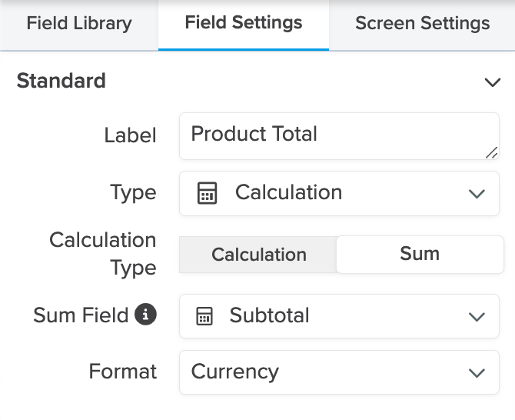This screenshot has height=420, width=515.
Task: Click the Format label text
Action: tap(123, 372)
